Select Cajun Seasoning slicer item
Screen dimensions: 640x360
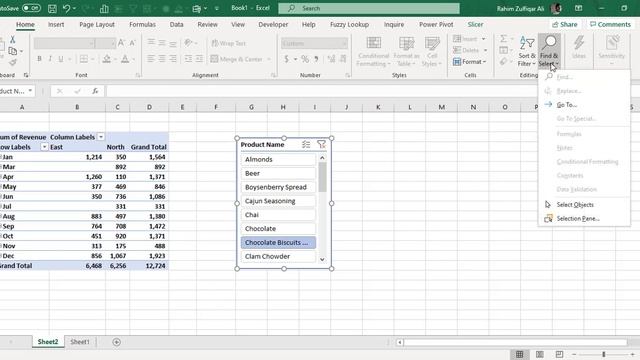tap(278, 201)
